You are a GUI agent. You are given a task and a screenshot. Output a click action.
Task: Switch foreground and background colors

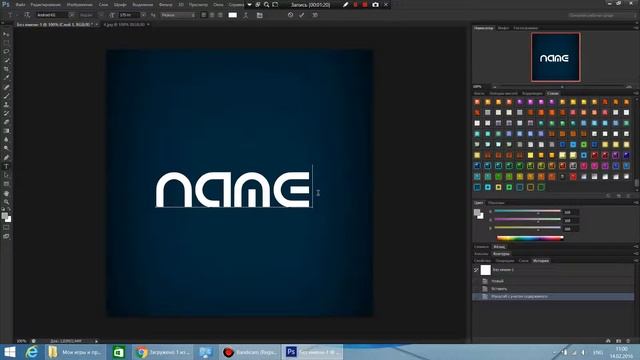point(9,209)
